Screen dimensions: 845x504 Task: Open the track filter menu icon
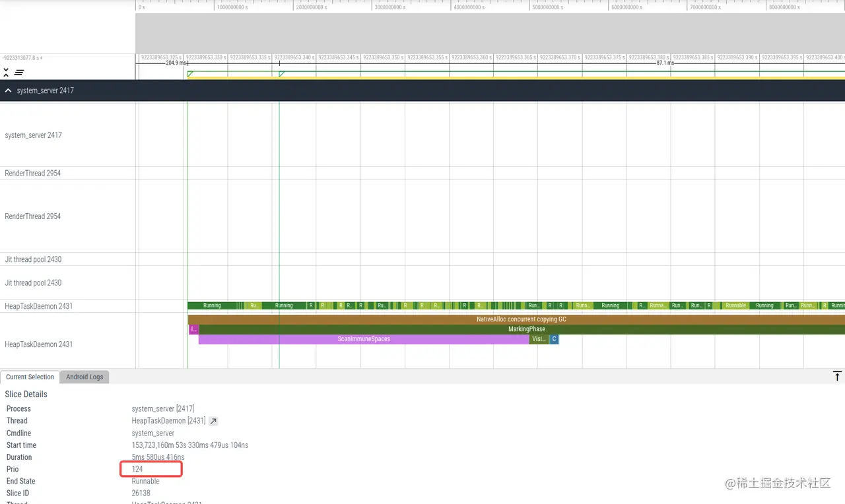coord(20,73)
